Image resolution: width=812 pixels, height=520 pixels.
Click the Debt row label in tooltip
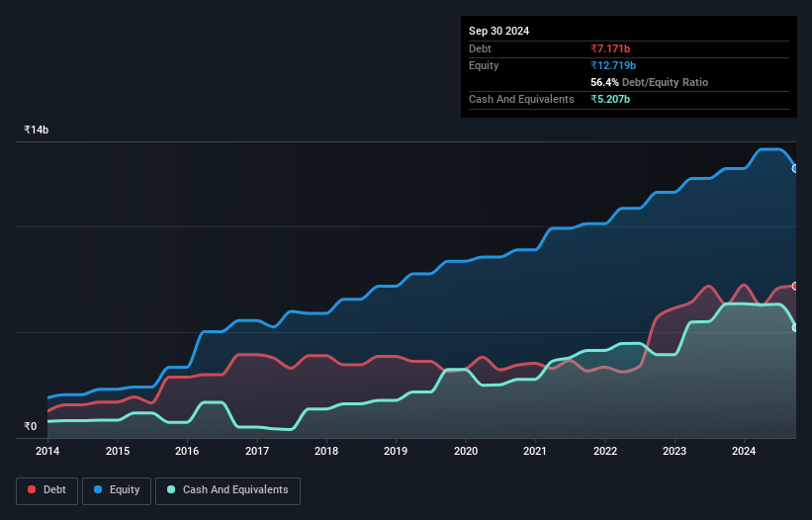480,48
